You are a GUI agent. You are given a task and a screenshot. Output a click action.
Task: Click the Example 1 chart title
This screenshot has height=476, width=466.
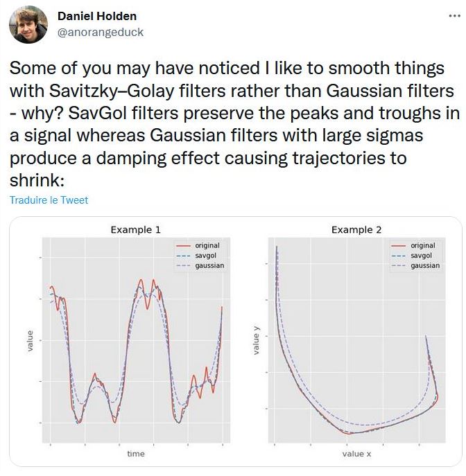pyautogui.click(x=135, y=230)
